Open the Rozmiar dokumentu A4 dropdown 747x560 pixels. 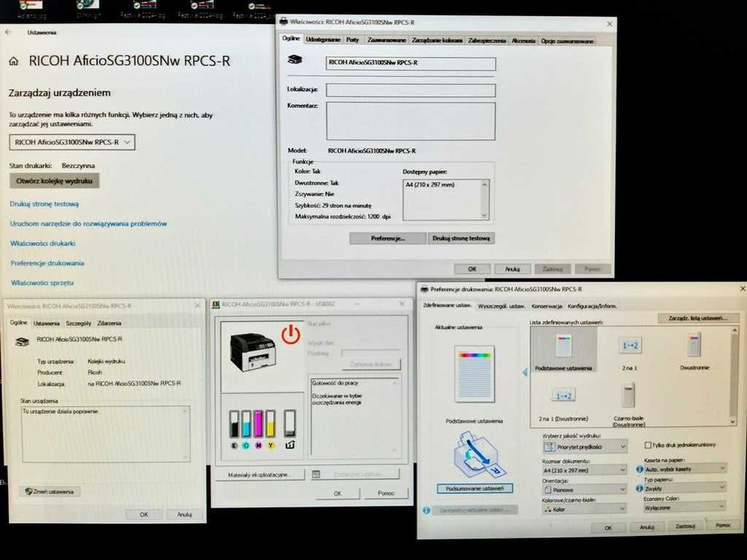[584, 470]
